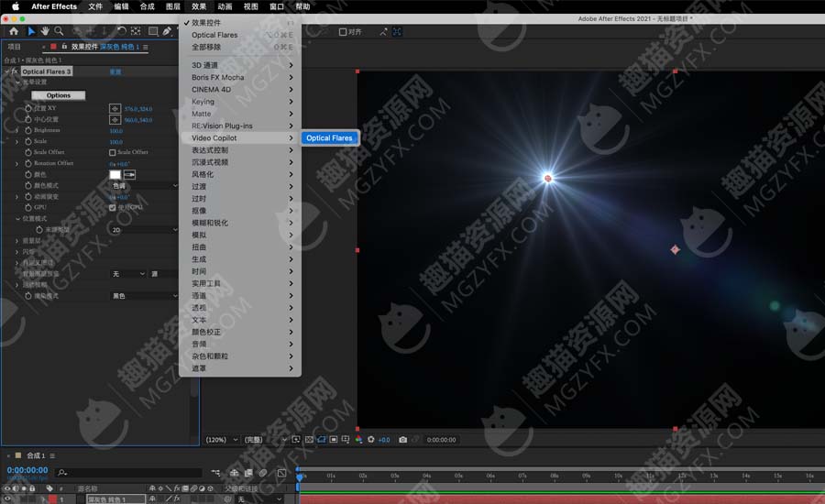This screenshot has height=504, width=825.
Task: Open the 无 layer dropdown in the effect panel
Action: pos(128,274)
